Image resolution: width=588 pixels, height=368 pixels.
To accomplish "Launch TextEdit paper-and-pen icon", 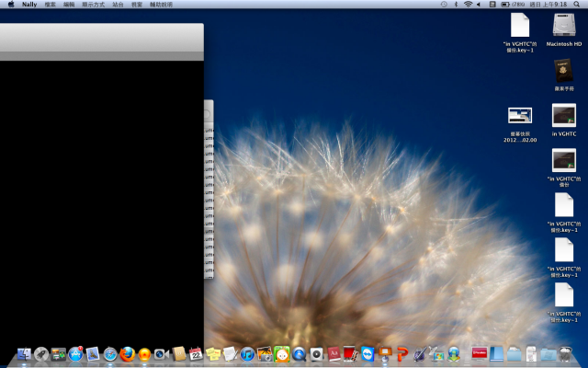I will [x=230, y=353].
